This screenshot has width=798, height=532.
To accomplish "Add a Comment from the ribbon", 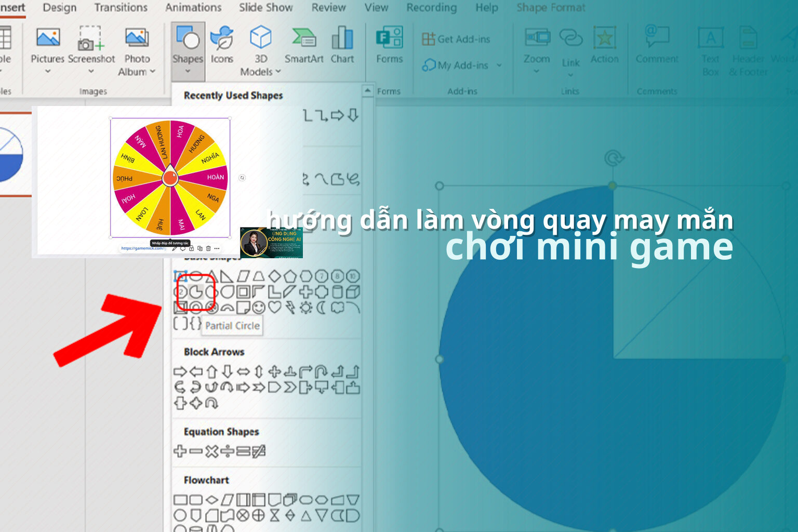I will pyautogui.click(x=657, y=46).
